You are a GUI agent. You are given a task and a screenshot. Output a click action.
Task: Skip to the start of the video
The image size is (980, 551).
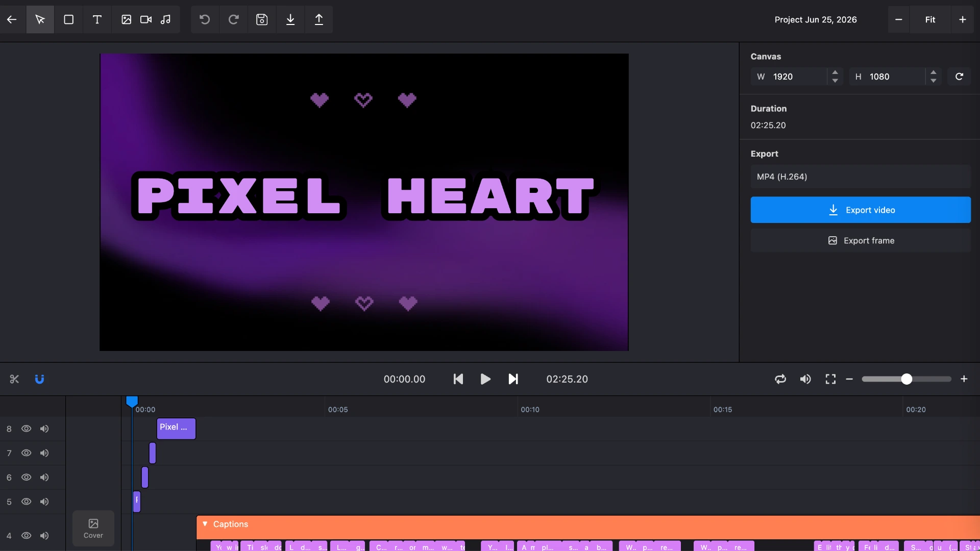coord(458,379)
